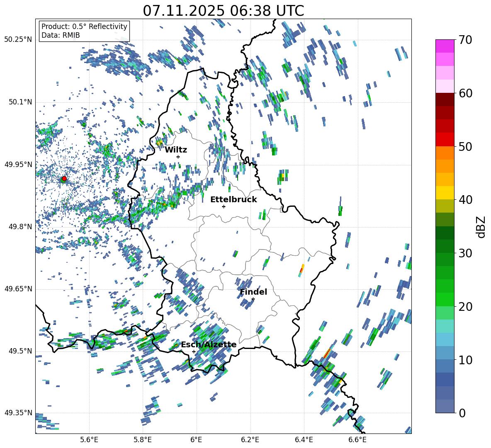Click the 6.2°E longitude label
Viewport: 491px width, 448px height.
(250, 440)
